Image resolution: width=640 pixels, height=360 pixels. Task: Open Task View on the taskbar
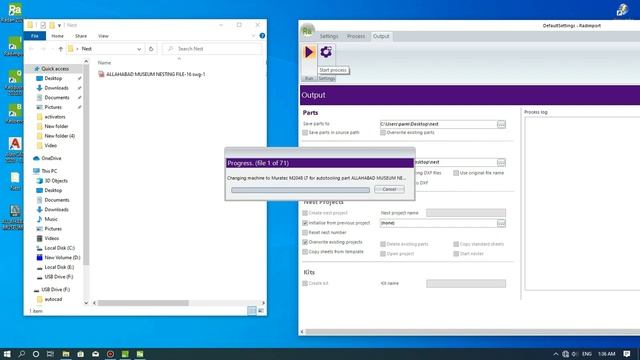pos(50,354)
